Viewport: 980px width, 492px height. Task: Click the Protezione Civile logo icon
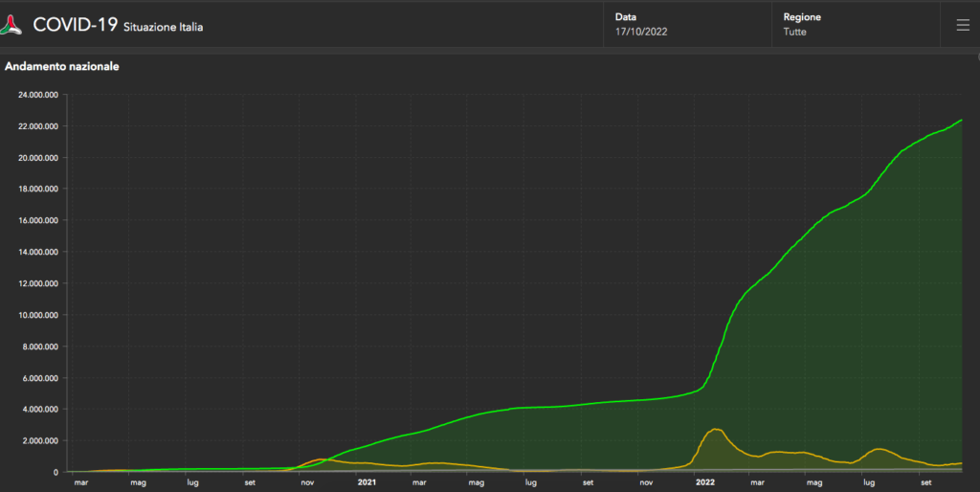[x=13, y=25]
